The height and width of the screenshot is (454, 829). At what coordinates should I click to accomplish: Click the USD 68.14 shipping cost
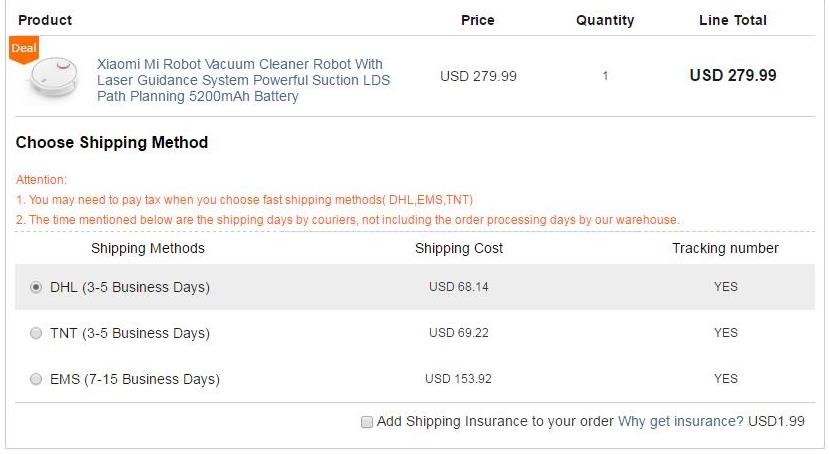pos(458,287)
